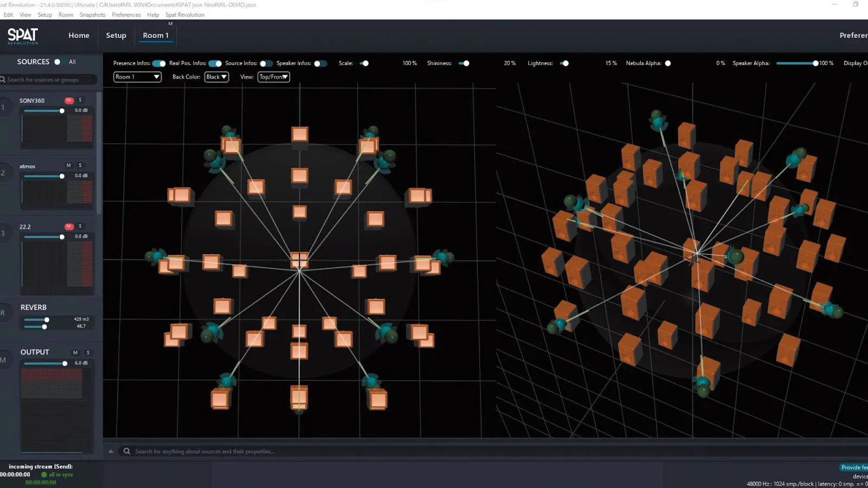
Task: Open Preferences button at top right
Action: 853,35
